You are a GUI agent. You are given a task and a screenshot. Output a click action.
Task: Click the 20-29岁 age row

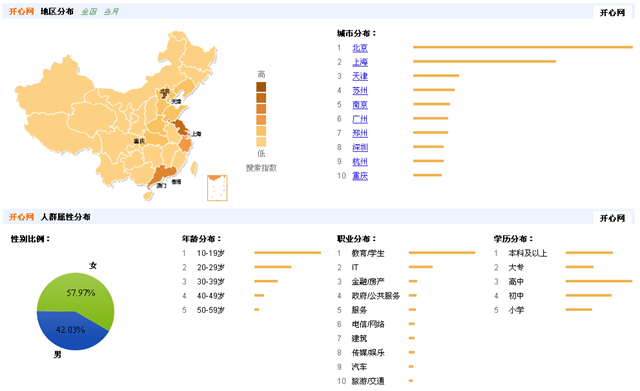(237, 267)
